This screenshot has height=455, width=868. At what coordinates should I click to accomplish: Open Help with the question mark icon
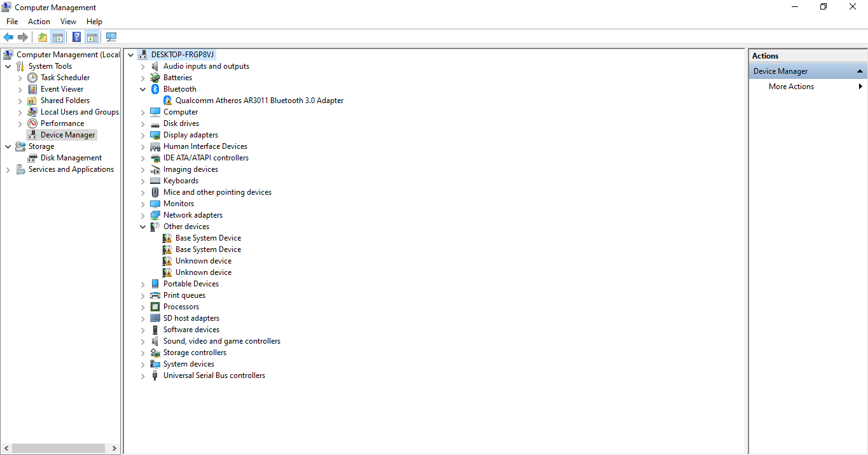[x=76, y=38]
